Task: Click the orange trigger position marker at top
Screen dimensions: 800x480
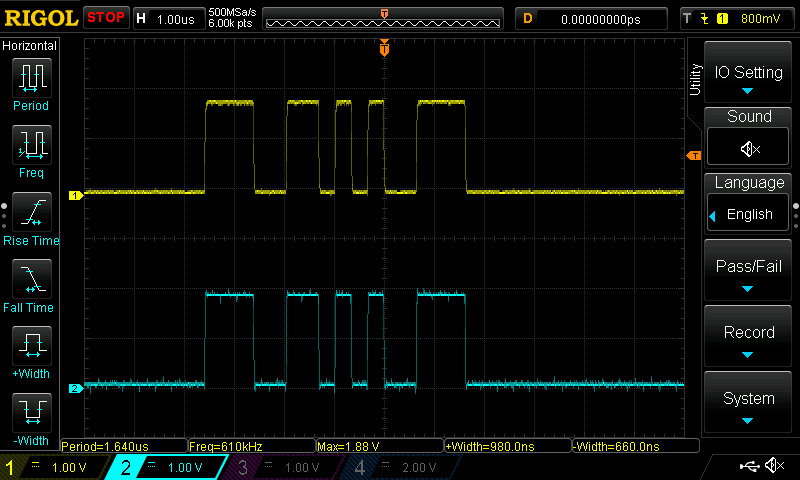Action: pyautogui.click(x=384, y=48)
